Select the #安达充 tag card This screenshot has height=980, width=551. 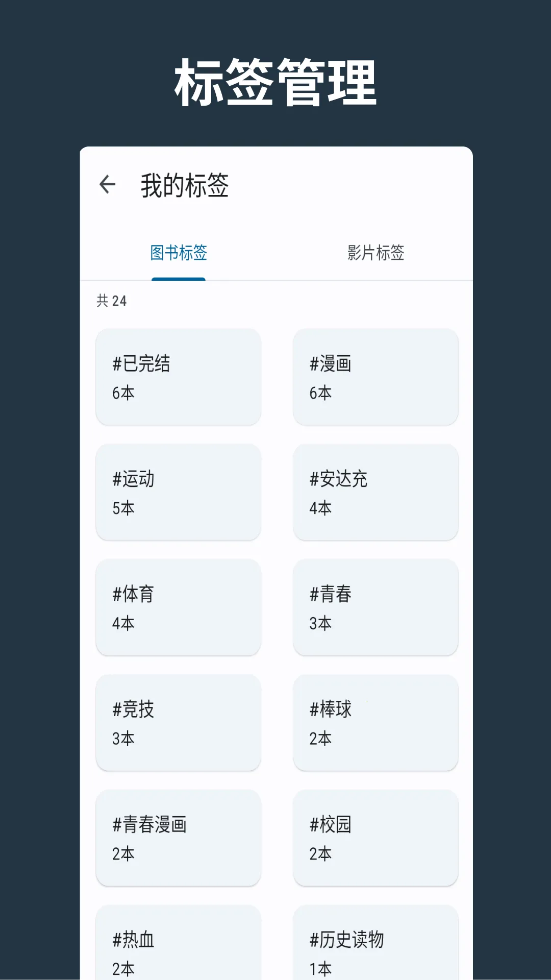(375, 492)
